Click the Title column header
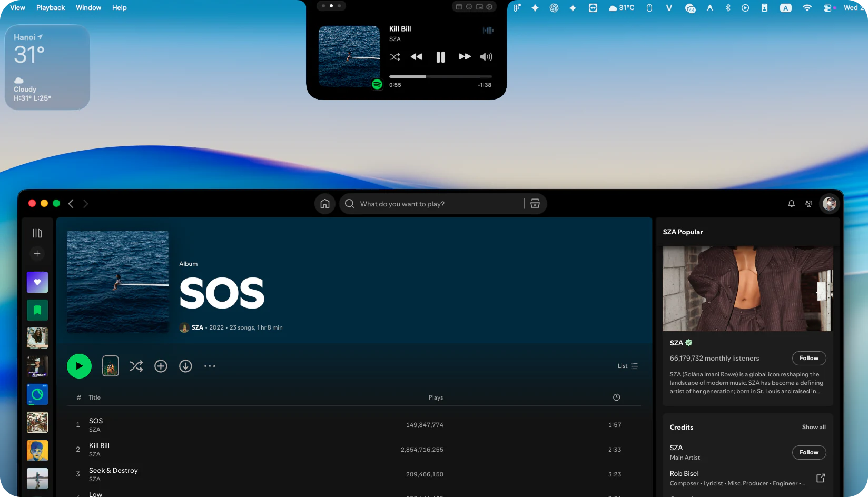 coord(94,397)
